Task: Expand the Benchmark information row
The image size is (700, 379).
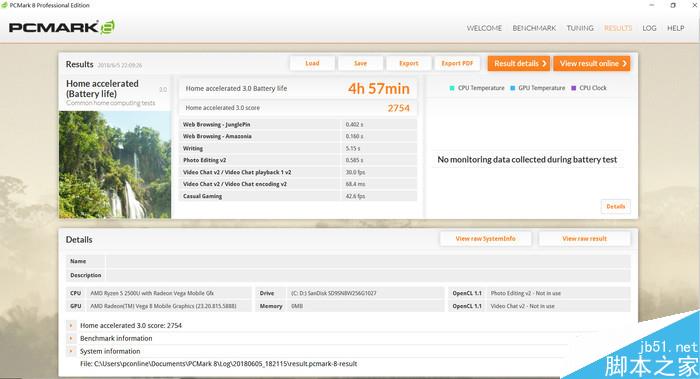Action: pos(71,338)
